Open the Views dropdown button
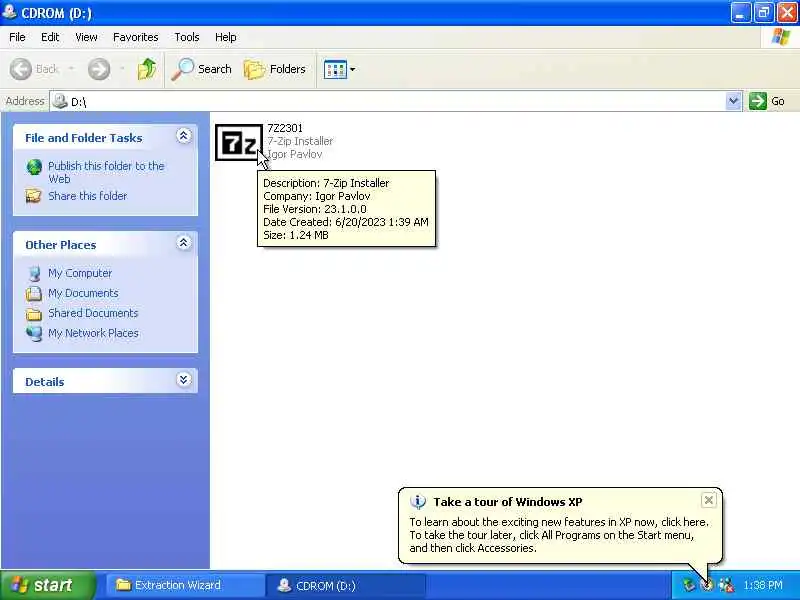Viewport: 800px width, 600px height. [x=339, y=69]
